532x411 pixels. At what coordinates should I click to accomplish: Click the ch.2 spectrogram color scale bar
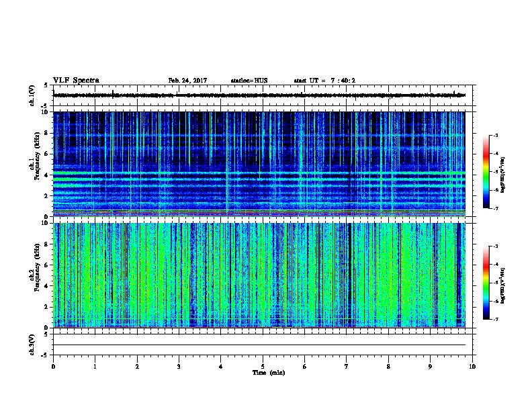(x=486, y=283)
